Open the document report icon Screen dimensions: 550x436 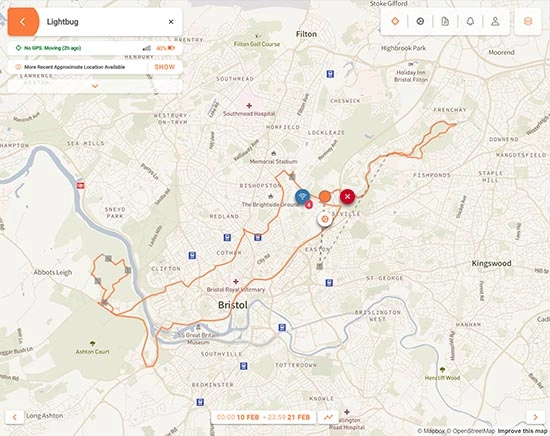445,21
